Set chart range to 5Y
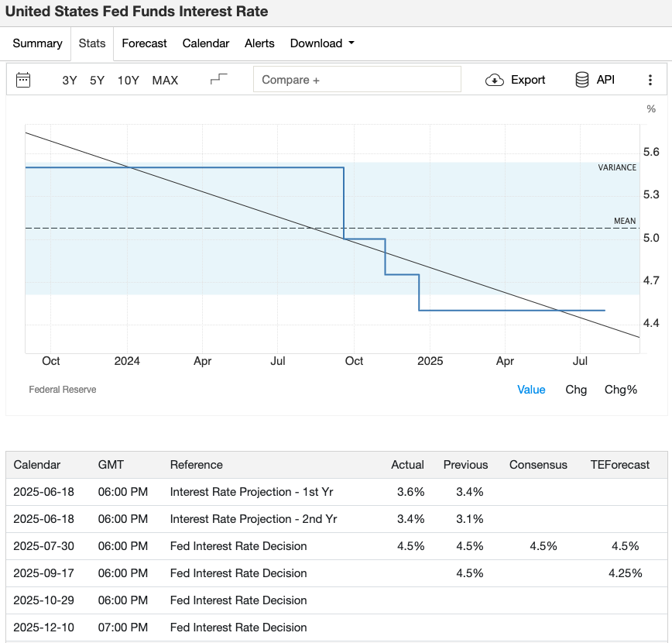 click(x=98, y=81)
